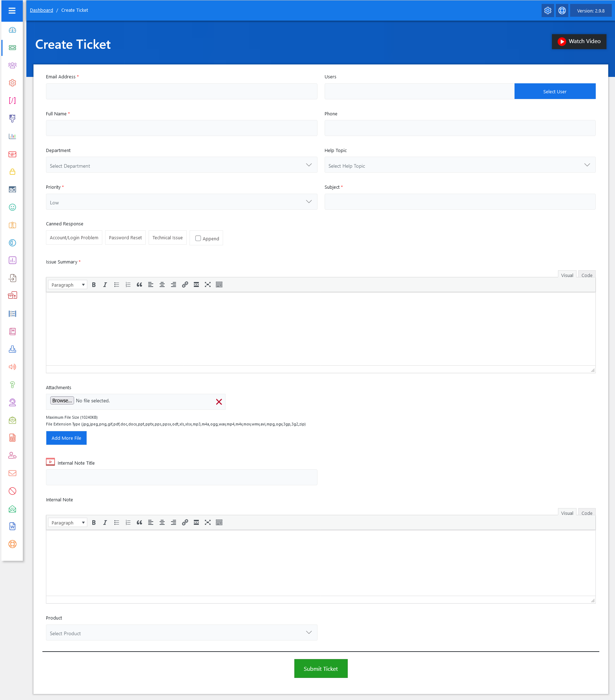This screenshot has width=615, height=700.
Task: Expand the Select Department dropdown
Action: click(181, 165)
